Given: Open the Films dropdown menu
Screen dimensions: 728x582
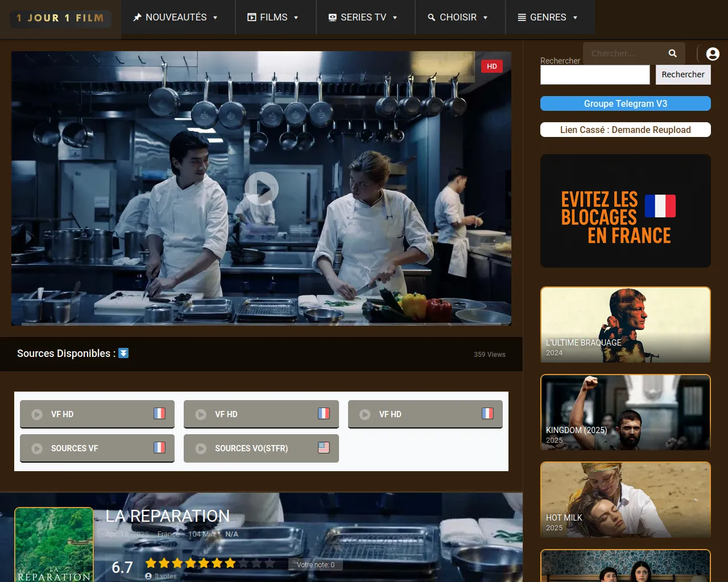Looking at the screenshot, I should click(x=273, y=18).
